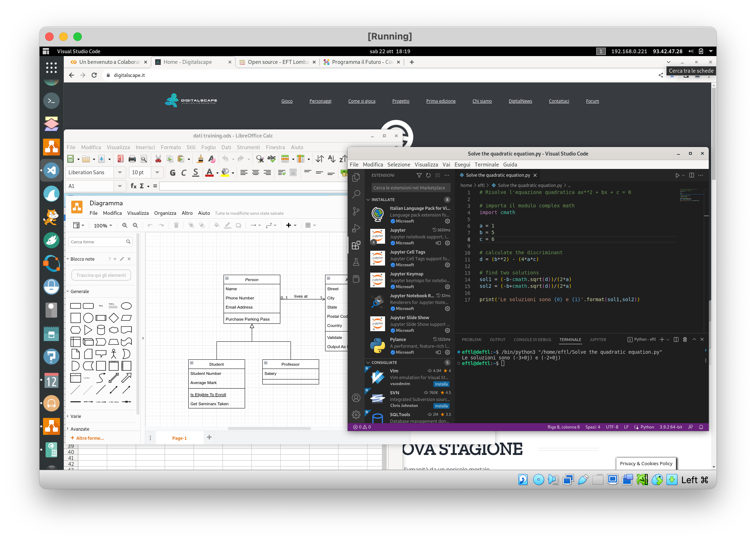Kill the terminal with the trash icon
The image size is (756, 541).
(x=685, y=339)
